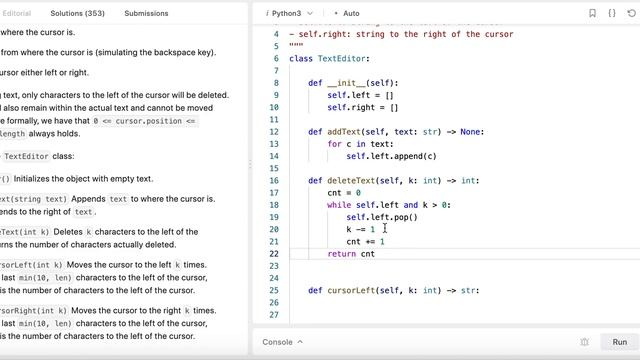This screenshot has width=640, height=360.
Task: Click 'def cursorLeft(self, k: int) -> str:' line
Action: tap(393, 290)
